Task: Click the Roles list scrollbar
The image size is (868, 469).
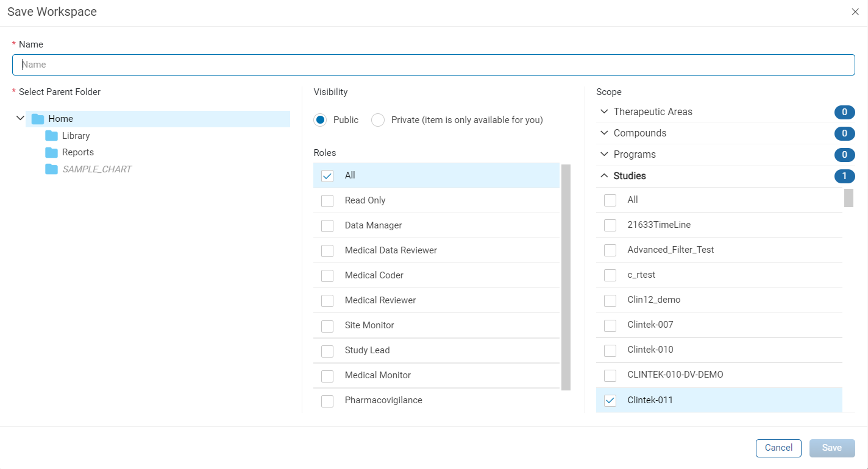Action: click(x=566, y=277)
